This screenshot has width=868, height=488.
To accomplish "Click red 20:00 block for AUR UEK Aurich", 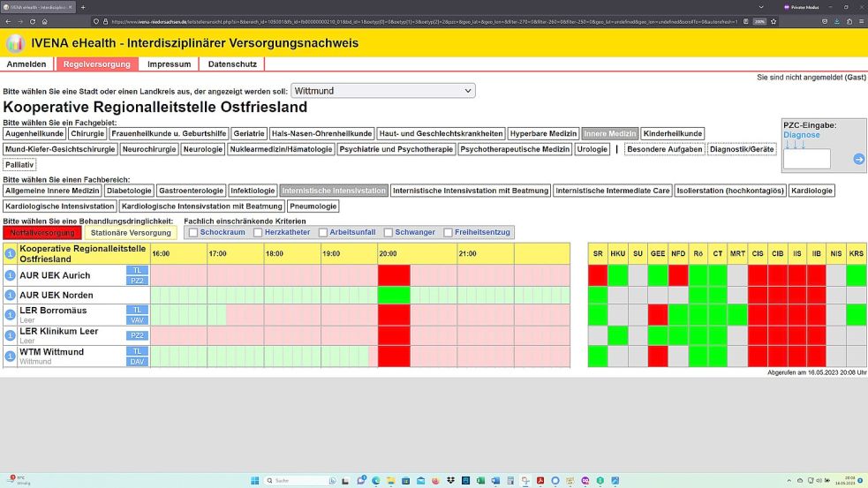I will point(394,275).
